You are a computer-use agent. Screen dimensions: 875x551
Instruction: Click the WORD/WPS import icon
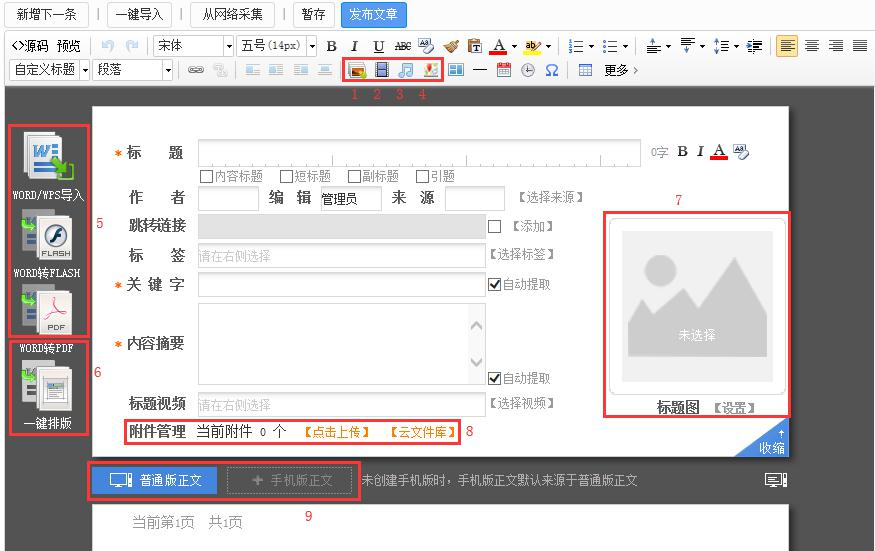pos(48,157)
